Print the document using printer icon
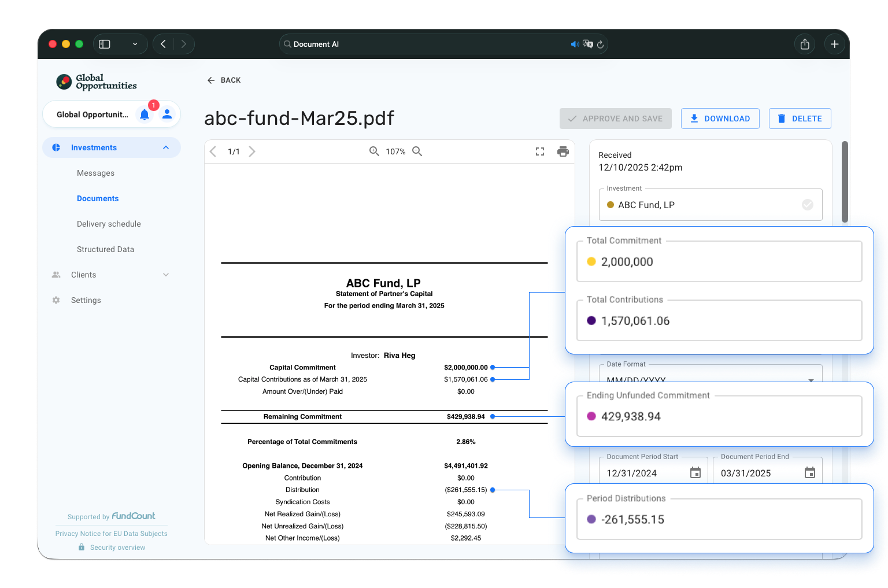This screenshot has width=888, height=588. click(563, 151)
